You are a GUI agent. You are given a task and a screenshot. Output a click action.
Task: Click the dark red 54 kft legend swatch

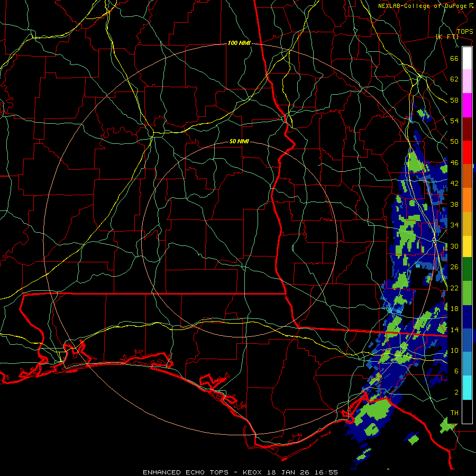coord(467,129)
